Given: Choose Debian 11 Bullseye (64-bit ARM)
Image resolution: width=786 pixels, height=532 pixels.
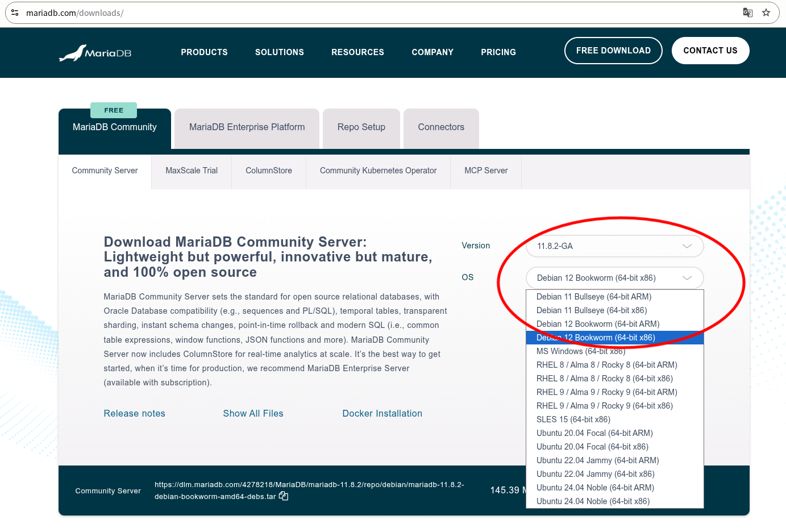Looking at the screenshot, I should (615, 297).
